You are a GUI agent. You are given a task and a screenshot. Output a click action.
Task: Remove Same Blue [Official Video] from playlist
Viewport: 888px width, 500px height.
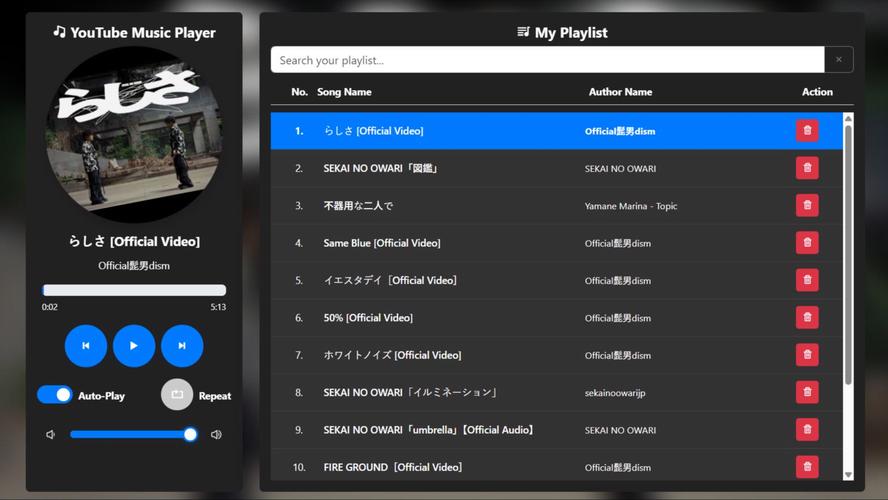click(x=807, y=243)
